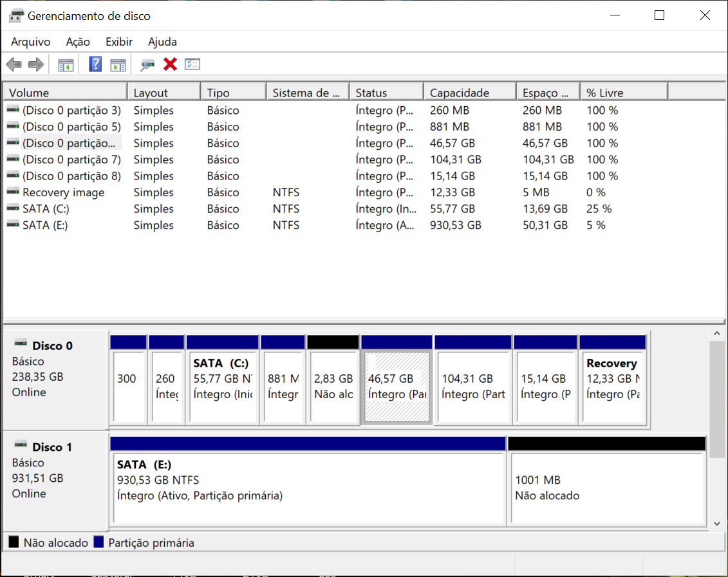Viewport: 728px width, 577px height.
Task: Click the Disco 1 disk label panel
Action: pos(55,481)
